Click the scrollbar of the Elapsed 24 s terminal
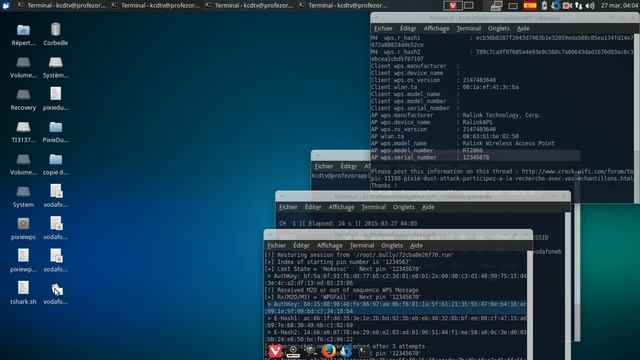 (568, 286)
